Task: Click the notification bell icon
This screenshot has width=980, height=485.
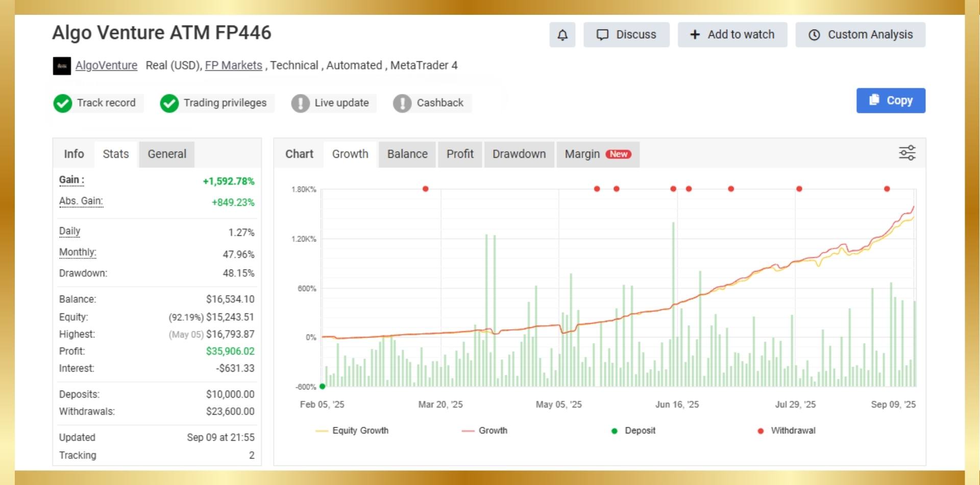Action: click(x=562, y=35)
